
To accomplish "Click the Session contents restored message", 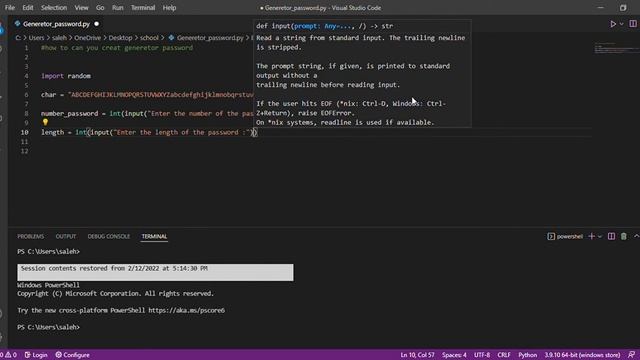I will tap(155, 272).
